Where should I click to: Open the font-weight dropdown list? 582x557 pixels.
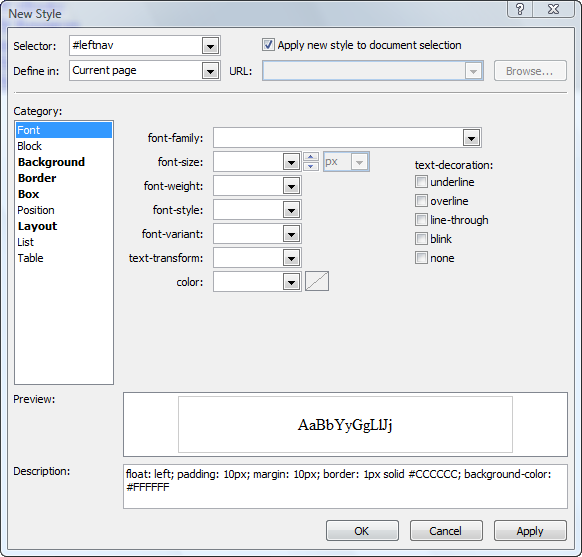pos(291,186)
